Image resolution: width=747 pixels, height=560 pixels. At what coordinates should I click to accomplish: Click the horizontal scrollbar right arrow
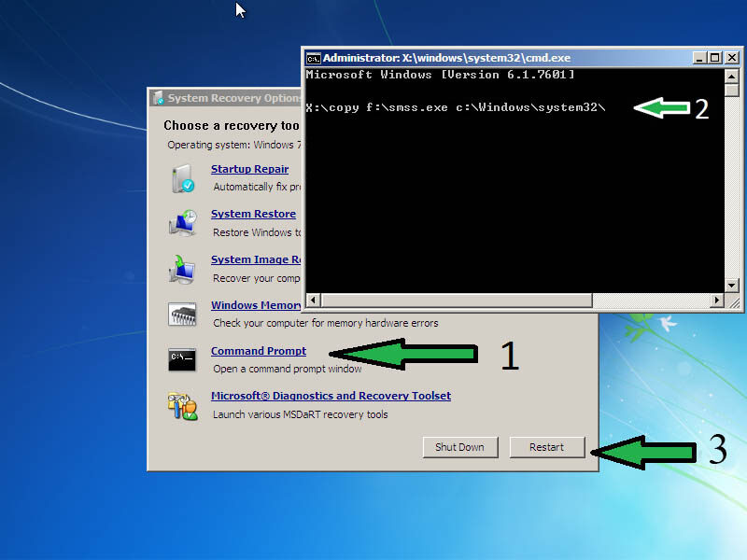point(718,301)
